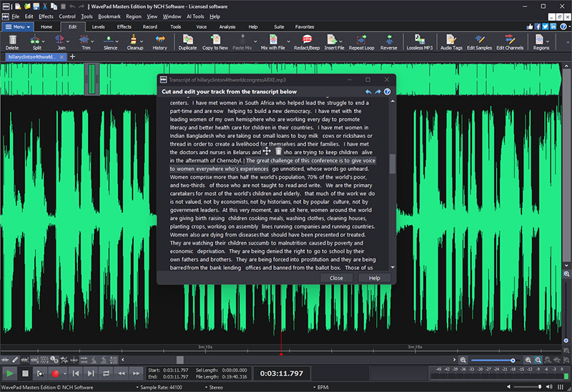Viewport: 572px width, 392px height.
Task: Toggle the pencil edit mode icon
Action: (x=15, y=360)
